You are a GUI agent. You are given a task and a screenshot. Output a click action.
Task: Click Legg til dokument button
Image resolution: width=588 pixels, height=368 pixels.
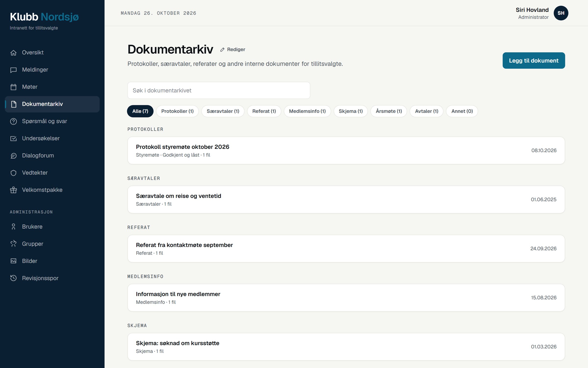(534, 61)
